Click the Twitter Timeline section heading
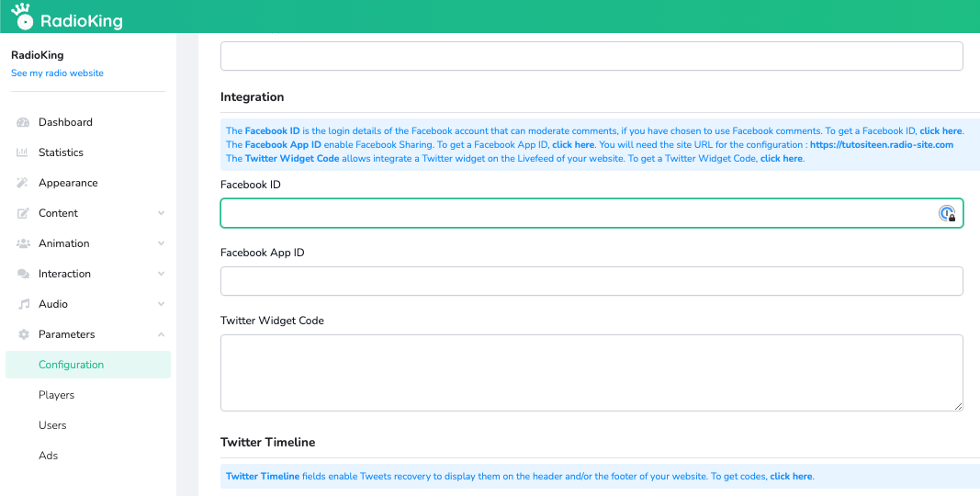The height and width of the screenshot is (496, 980). pos(267,443)
